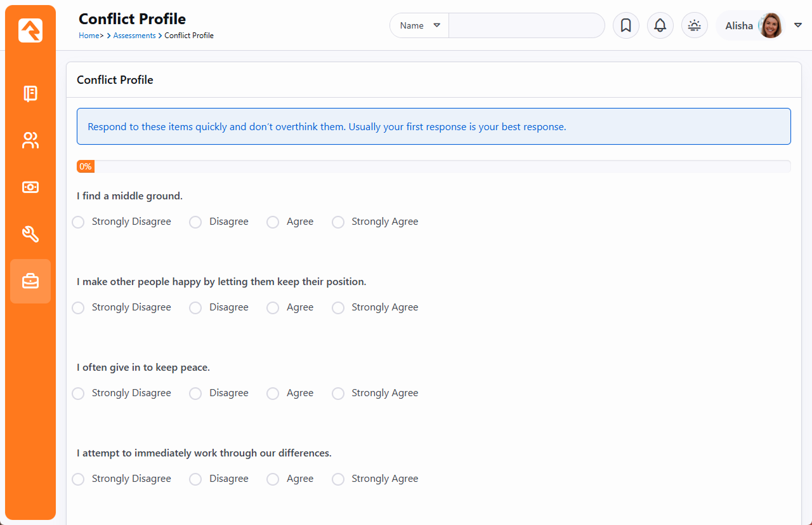Image resolution: width=812 pixels, height=525 pixels.
Task: Click Alisha's profile avatar photo
Action: point(770,25)
